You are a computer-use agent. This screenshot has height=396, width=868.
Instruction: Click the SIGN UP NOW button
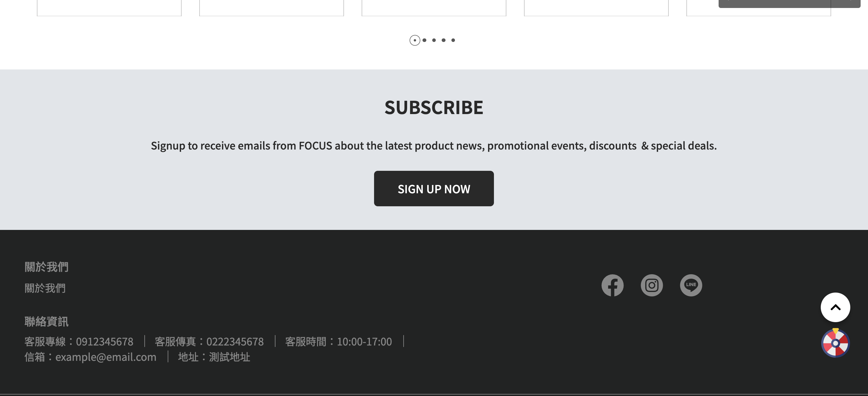434,189
